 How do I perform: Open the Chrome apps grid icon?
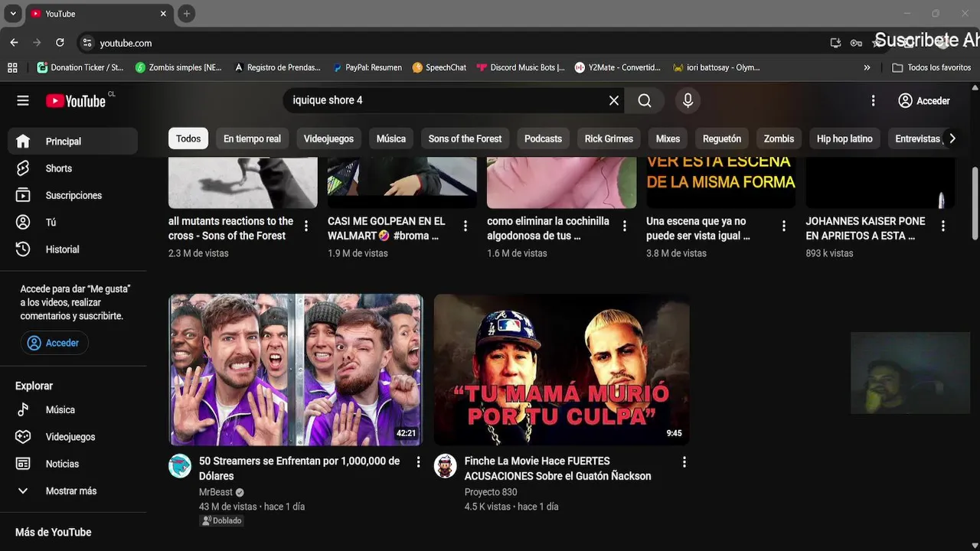12,67
